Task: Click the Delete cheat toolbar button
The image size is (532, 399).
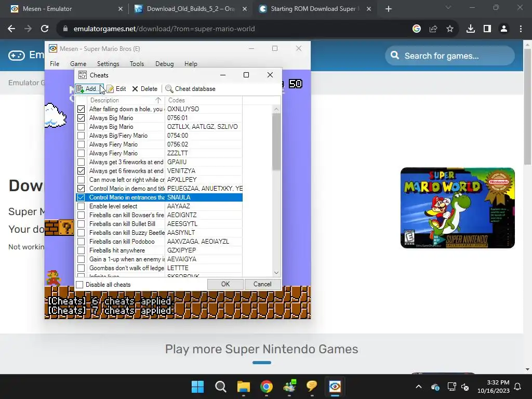Action: click(144, 89)
